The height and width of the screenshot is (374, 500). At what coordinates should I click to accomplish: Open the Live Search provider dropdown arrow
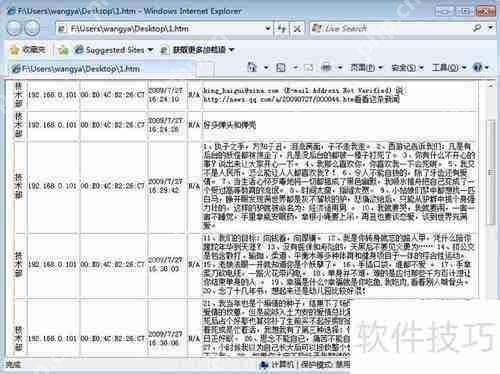[x=490, y=28]
